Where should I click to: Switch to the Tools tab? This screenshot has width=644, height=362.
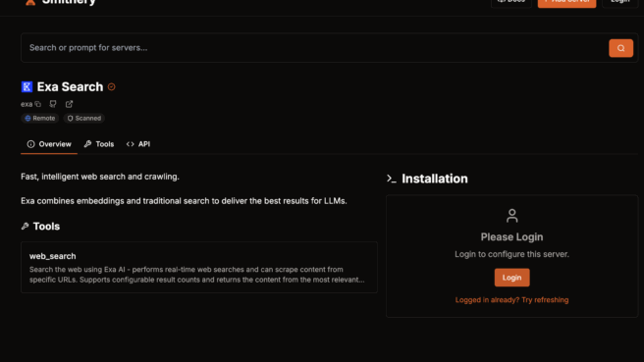tap(99, 144)
